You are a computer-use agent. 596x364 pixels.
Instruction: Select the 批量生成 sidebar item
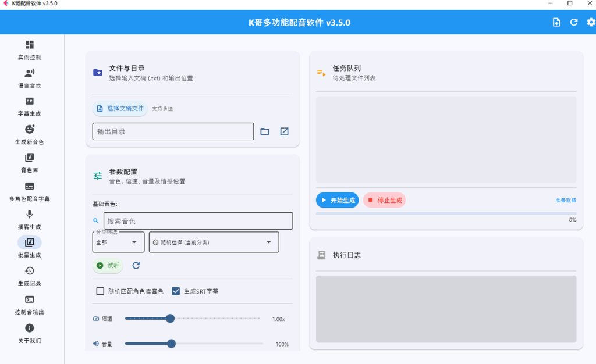[29, 248]
